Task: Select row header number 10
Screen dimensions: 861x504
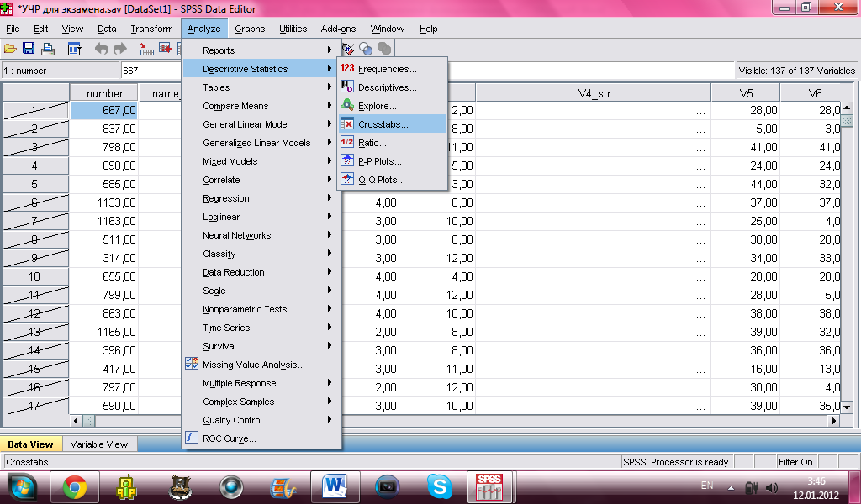Action: point(35,276)
